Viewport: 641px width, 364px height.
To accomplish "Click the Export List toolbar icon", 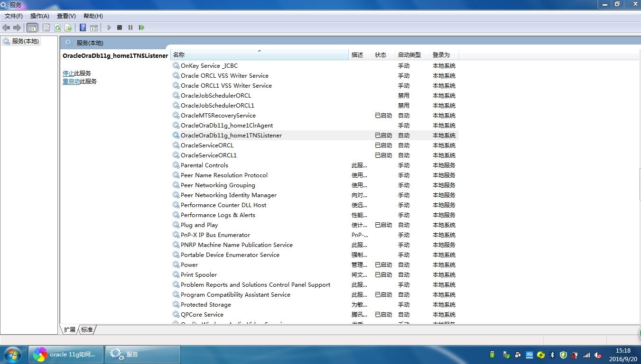I will (x=68, y=27).
